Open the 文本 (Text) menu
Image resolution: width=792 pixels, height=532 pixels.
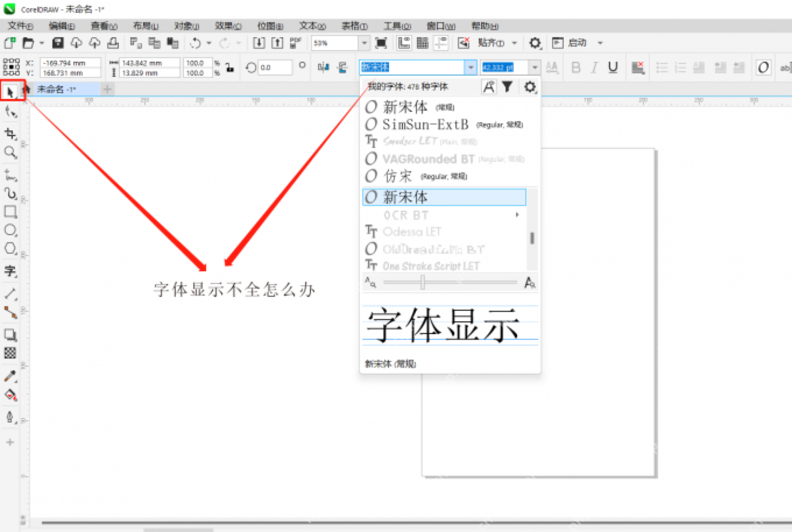click(x=312, y=26)
